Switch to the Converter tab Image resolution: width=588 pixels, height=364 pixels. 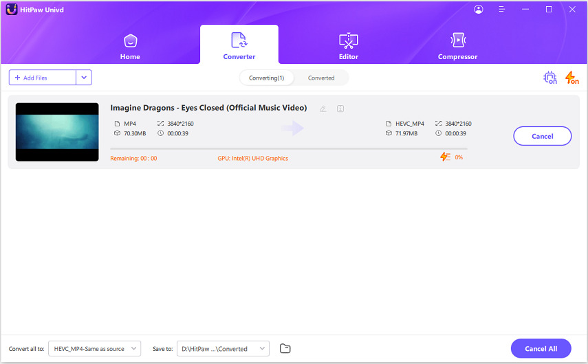(x=239, y=45)
